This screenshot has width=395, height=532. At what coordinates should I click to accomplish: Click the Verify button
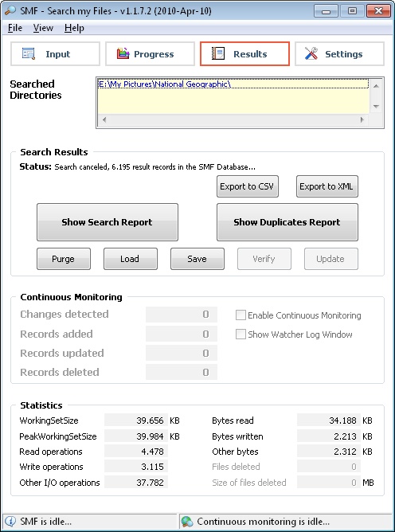[x=264, y=259]
